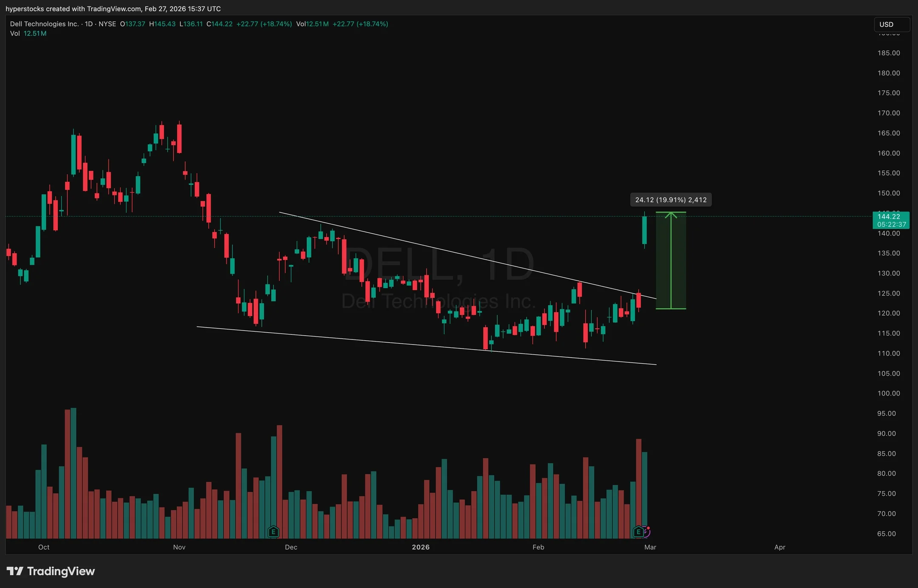918x588 pixels.
Task: Click the 2026 label on time axis
Action: click(x=421, y=547)
